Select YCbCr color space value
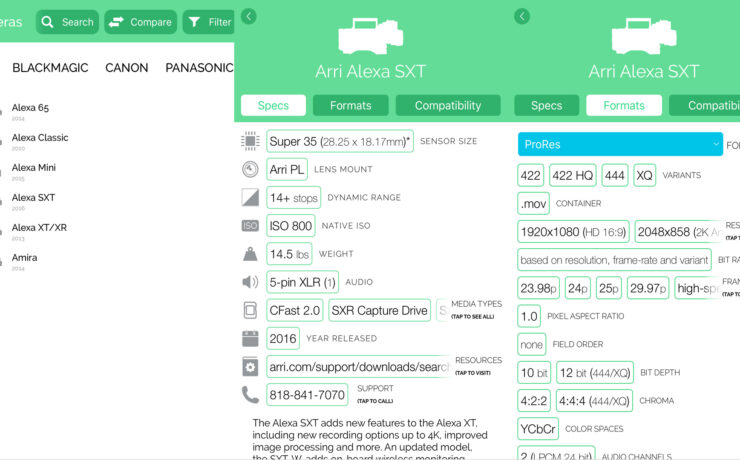The width and height of the screenshot is (740, 460). click(538, 429)
